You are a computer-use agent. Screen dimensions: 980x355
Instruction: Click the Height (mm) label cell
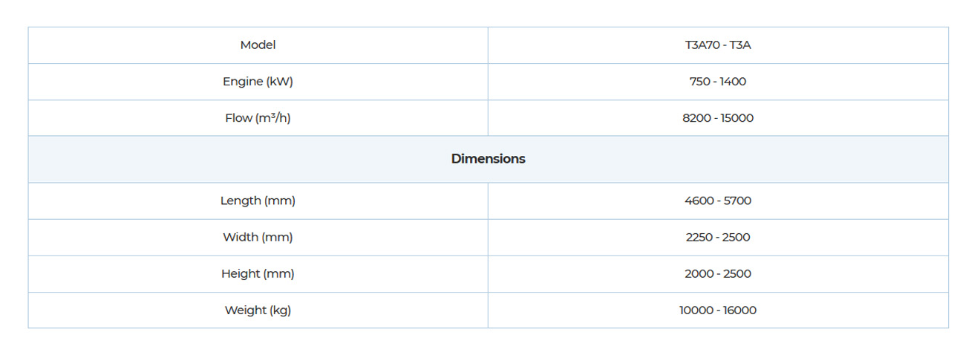click(x=258, y=274)
